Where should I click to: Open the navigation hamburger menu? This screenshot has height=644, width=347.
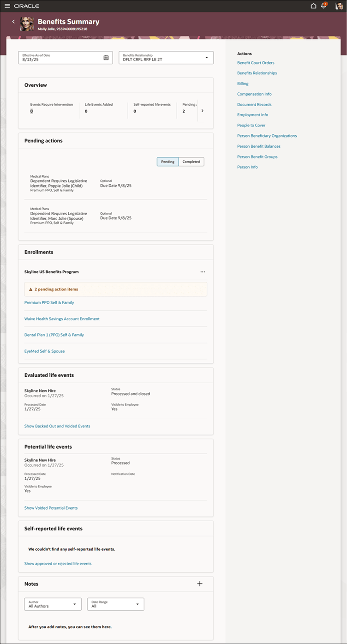pyautogui.click(x=7, y=6)
